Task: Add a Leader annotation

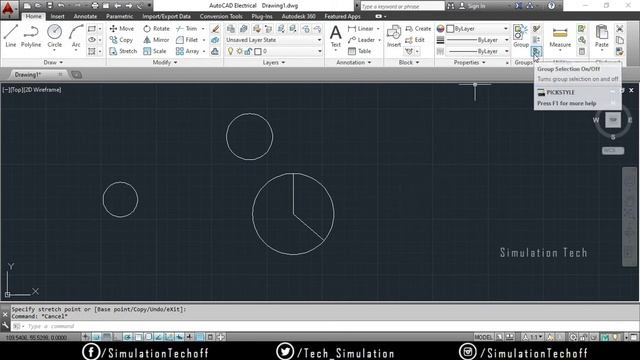Action: (362, 40)
